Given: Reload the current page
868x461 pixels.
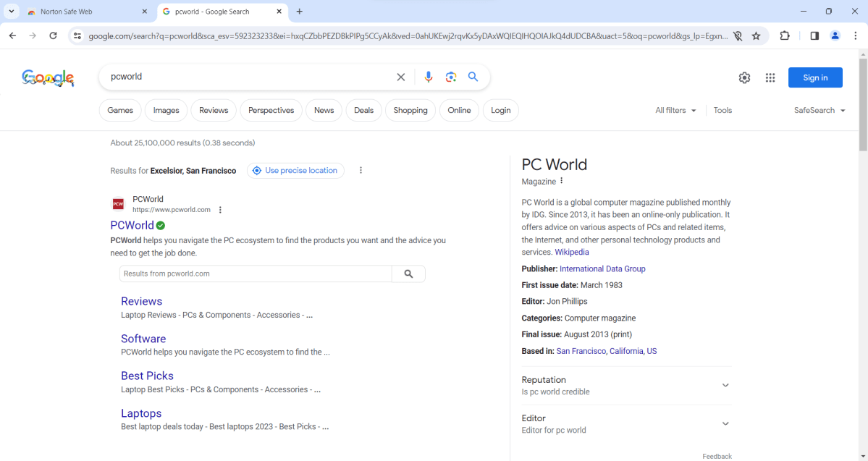Looking at the screenshot, I should 53,36.
